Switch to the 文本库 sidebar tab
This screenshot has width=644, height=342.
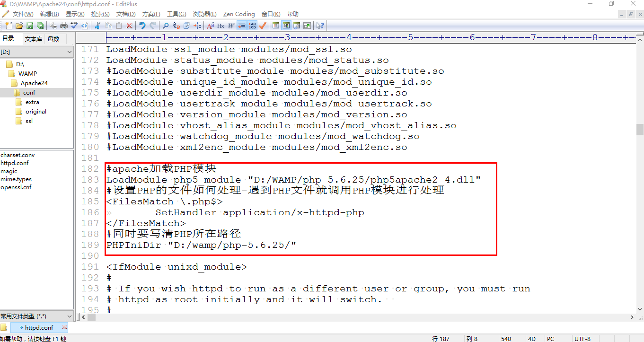[33, 39]
